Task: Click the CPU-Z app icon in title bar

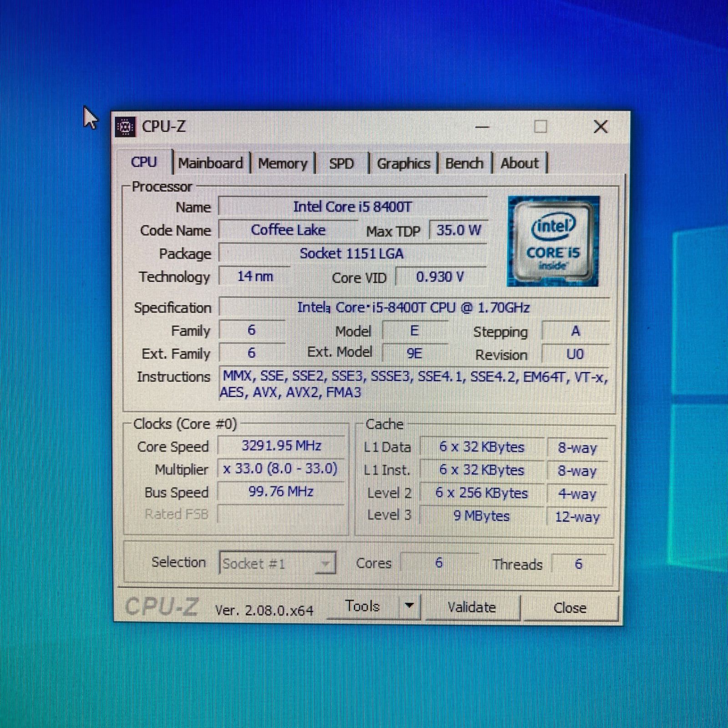Action: (125, 127)
